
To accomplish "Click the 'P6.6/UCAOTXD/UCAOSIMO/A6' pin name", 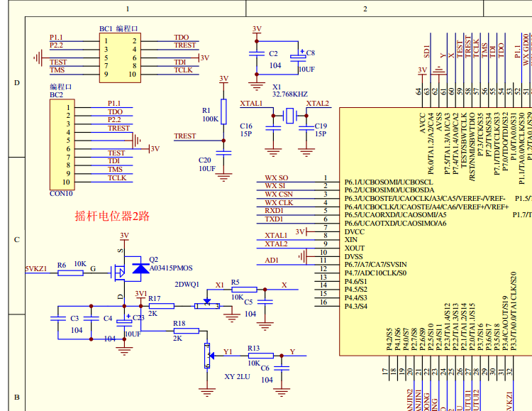I will click(x=396, y=223).
